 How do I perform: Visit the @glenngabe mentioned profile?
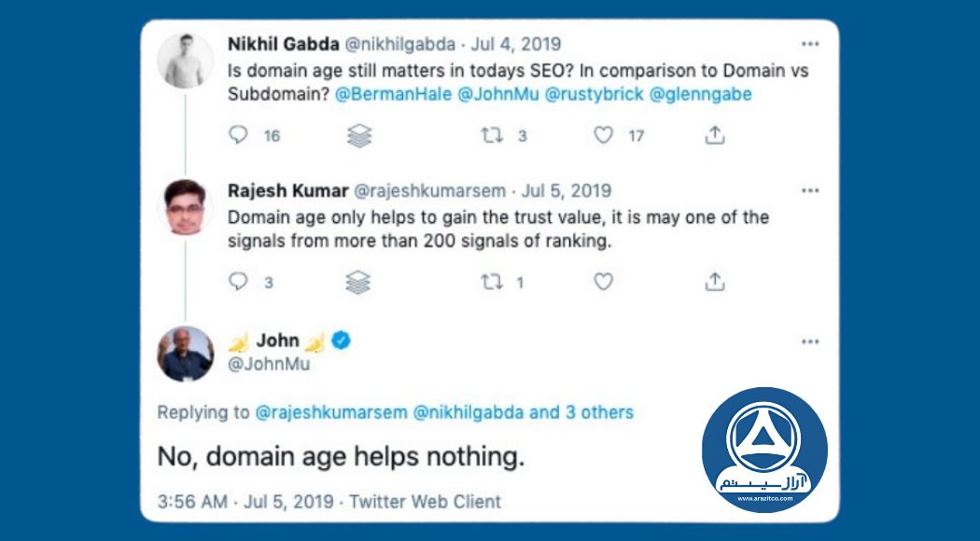coord(701,94)
